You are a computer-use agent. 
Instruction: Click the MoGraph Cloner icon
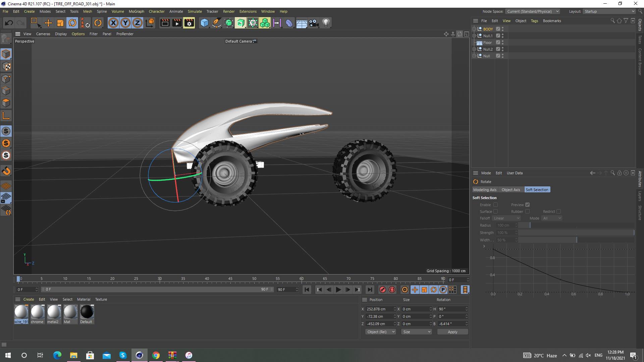click(x=265, y=23)
